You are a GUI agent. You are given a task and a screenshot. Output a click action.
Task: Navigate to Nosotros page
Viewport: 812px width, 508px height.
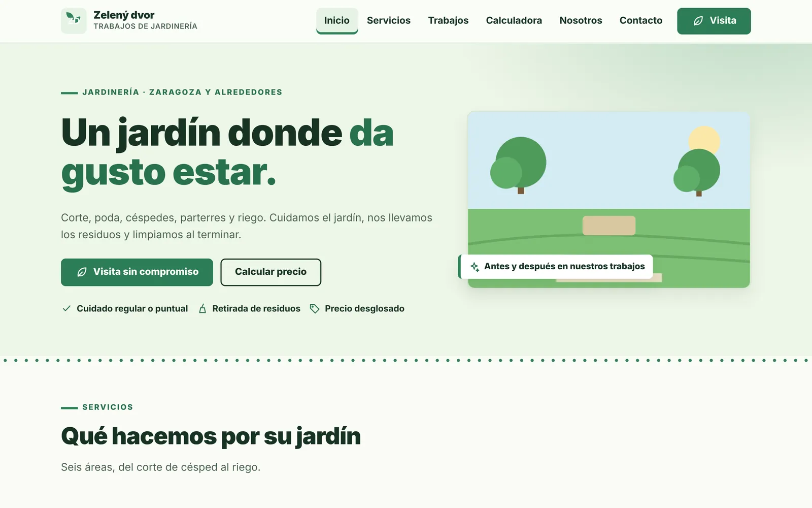tap(581, 21)
